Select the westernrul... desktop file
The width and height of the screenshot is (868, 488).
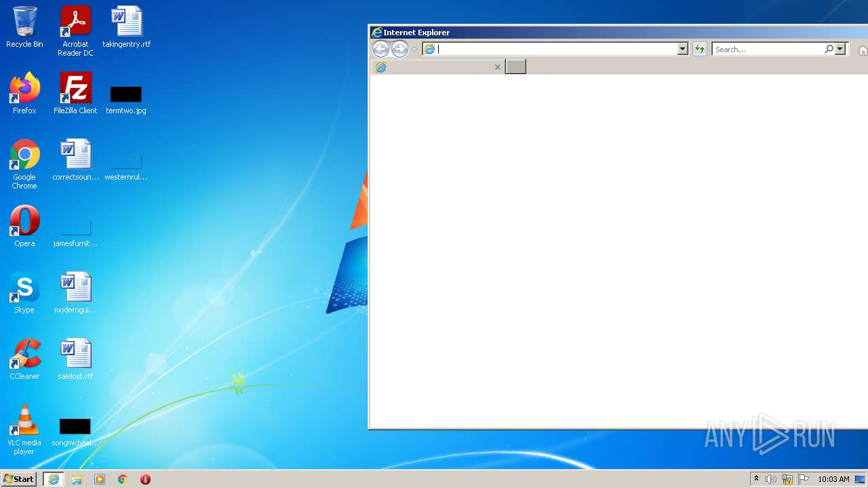point(126,167)
